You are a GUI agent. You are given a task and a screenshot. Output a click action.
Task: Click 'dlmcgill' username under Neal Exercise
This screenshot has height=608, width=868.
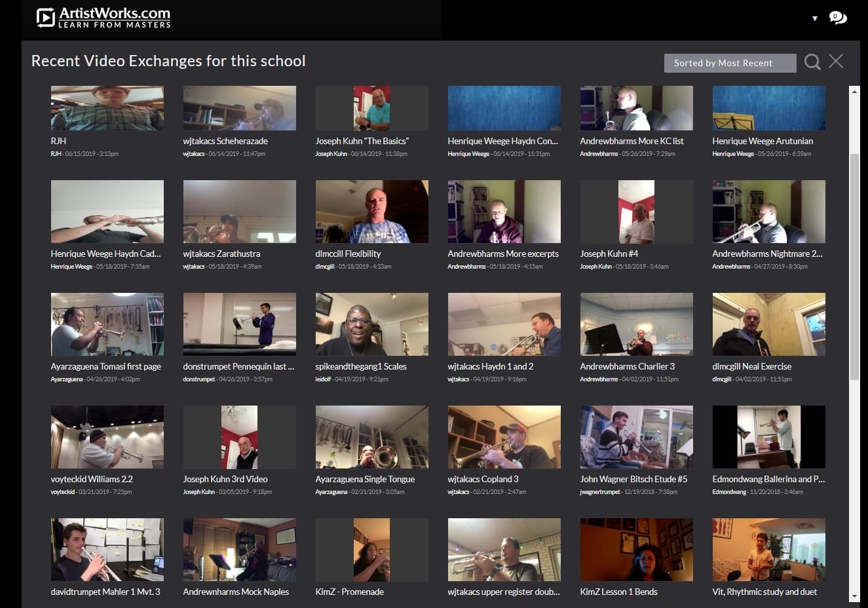[722, 379]
